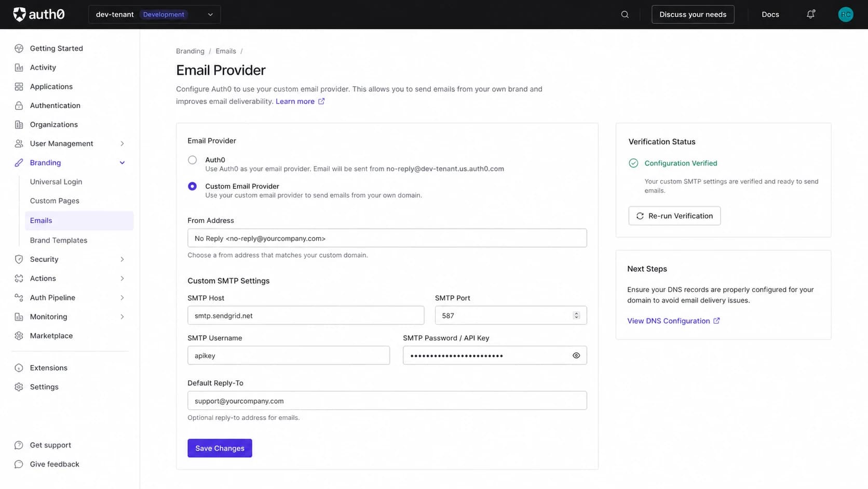This screenshot has height=489, width=868.
Task: Click the external link icon beside View DNS Configuration
Action: (716, 321)
